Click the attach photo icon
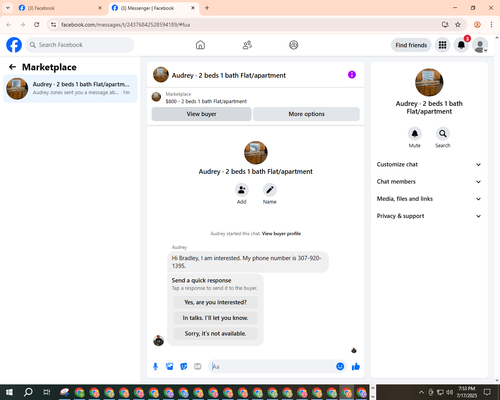500x400 pixels. tap(170, 367)
